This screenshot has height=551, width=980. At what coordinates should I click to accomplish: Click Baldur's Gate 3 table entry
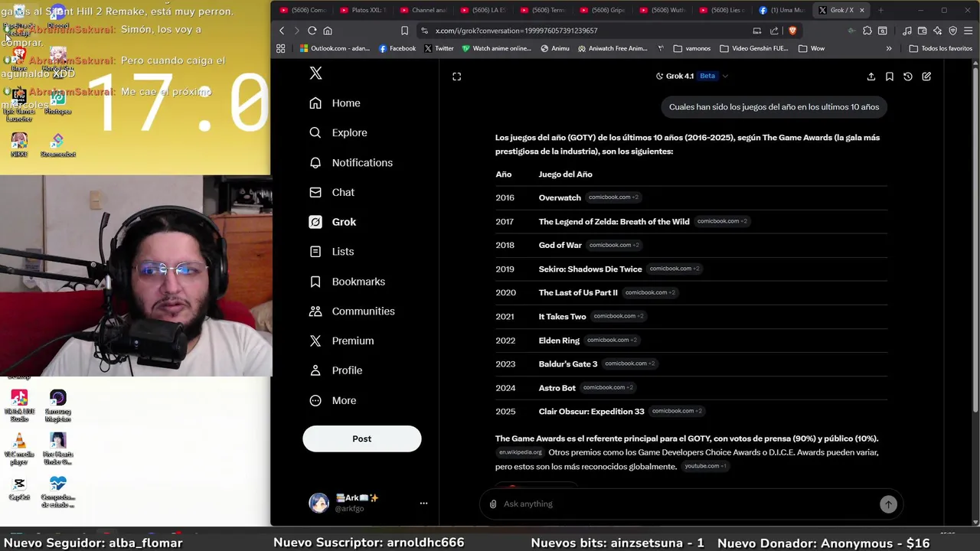point(568,364)
